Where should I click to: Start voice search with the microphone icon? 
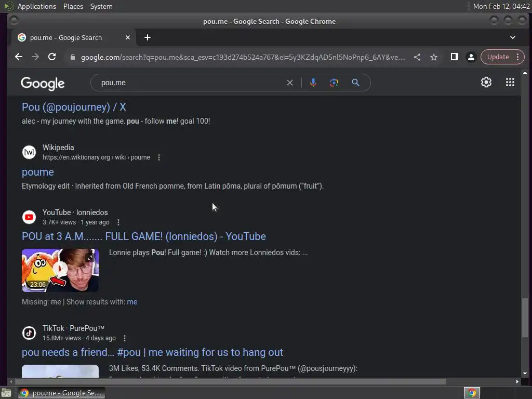pyautogui.click(x=313, y=83)
